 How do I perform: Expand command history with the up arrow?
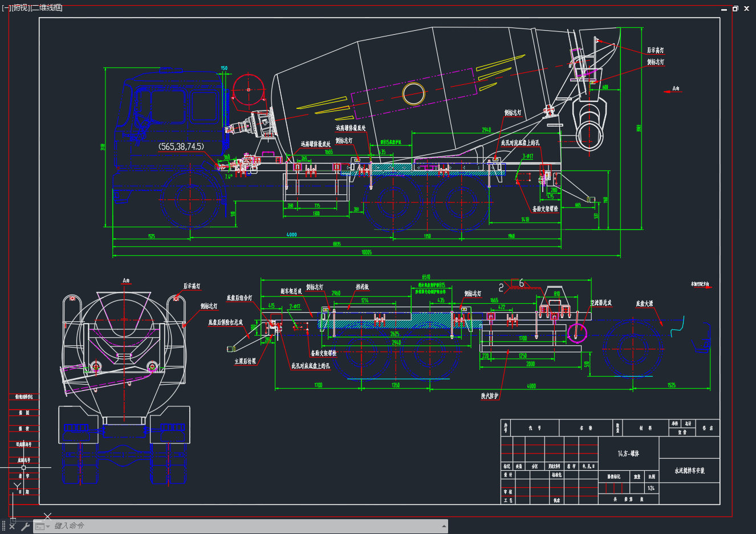pos(444,526)
